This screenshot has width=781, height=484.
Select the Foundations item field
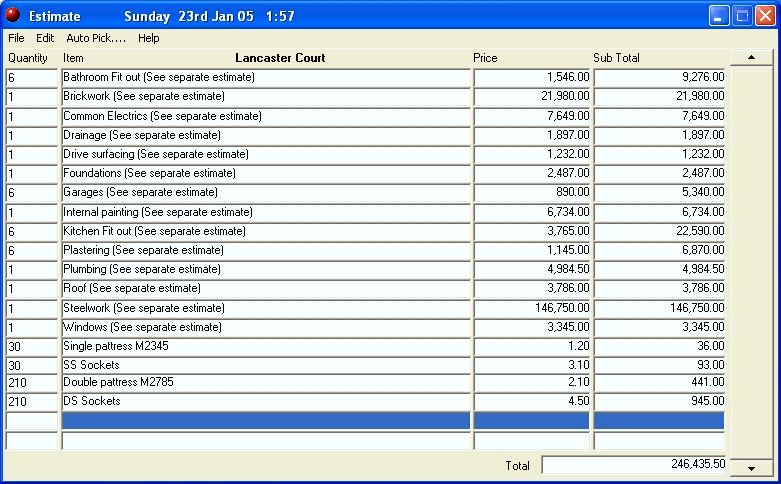266,173
